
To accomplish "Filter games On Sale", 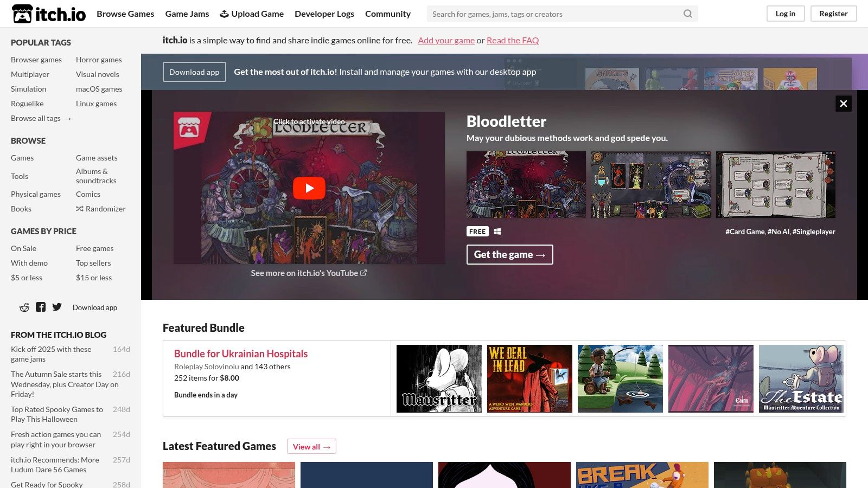I will tap(24, 248).
